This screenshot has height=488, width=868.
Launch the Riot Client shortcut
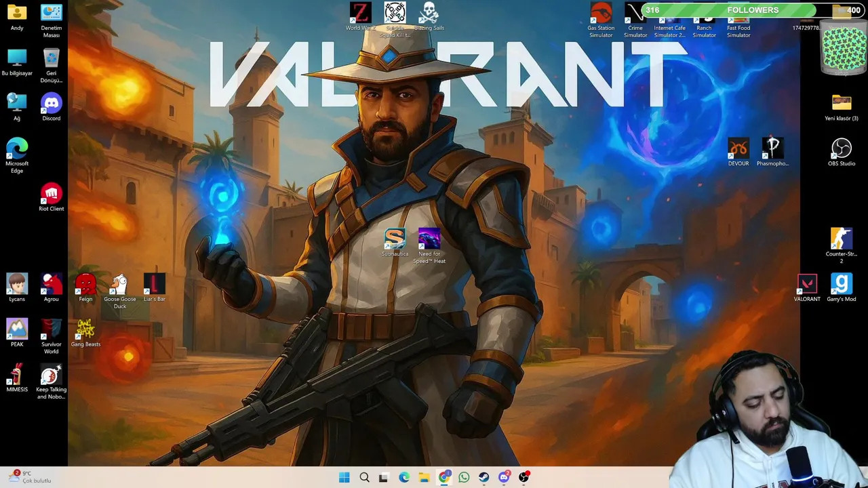click(x=52, y=197)
